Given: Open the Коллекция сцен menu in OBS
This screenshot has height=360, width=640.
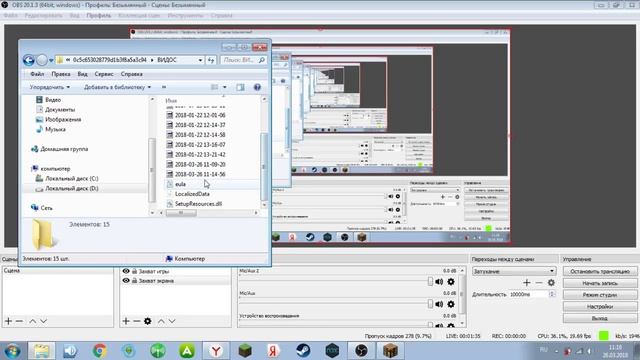Looking at the screenshot, I should (x=139, y=16).
